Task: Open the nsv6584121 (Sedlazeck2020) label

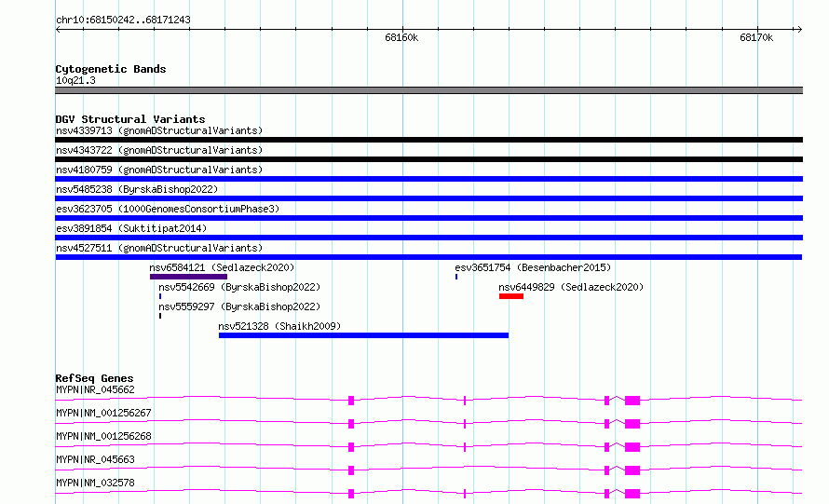Action: [x=222, y=267]
